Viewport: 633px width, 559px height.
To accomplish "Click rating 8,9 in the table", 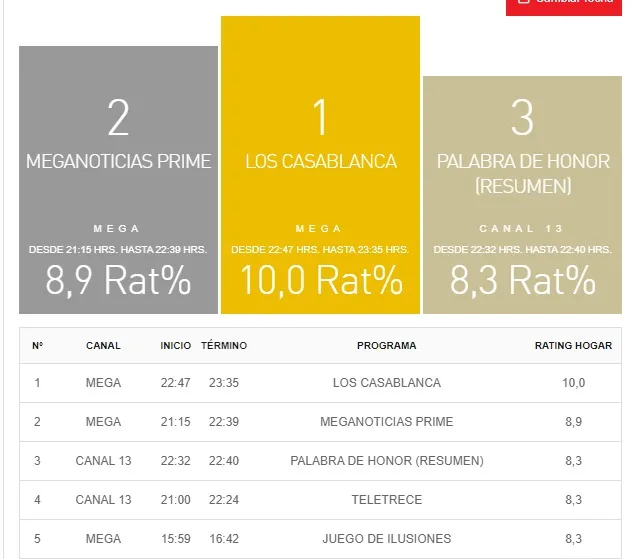I will 574,422.
